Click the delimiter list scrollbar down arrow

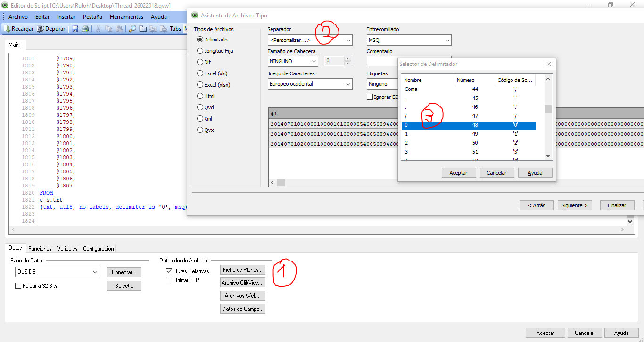(x=548, y=156)
